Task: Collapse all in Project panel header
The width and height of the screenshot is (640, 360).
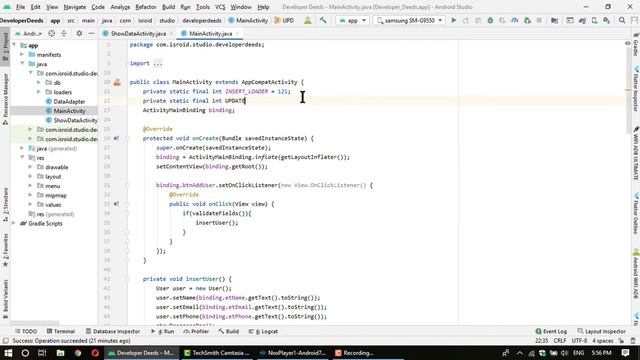Action: click(x=64, y=33)
